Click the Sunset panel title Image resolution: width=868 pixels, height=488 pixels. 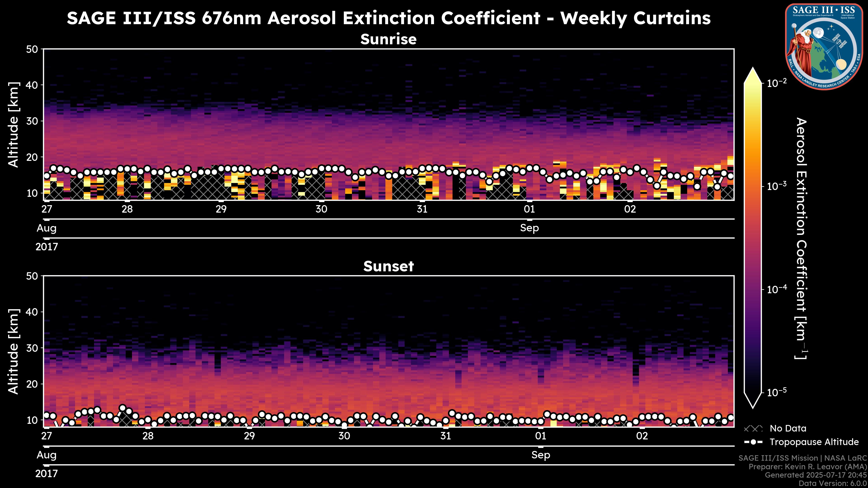point(389,266)
